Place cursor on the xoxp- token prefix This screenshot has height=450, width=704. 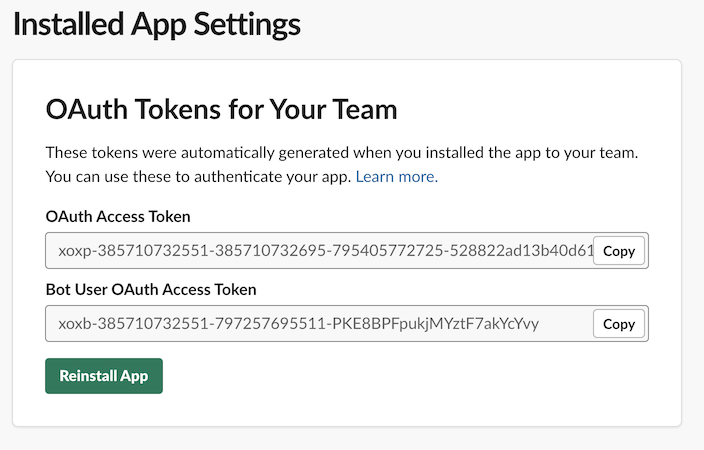(77, 251)
